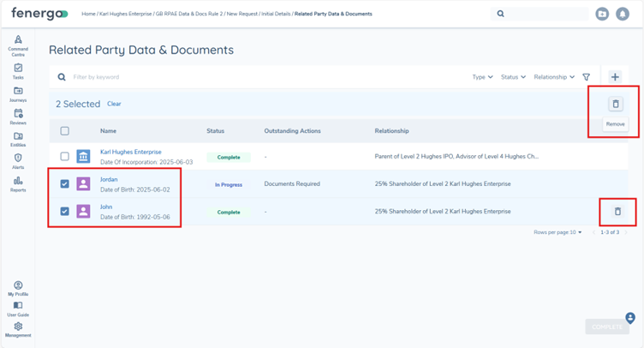Open Command Centre from the sidebar

[x=18, y=44]
